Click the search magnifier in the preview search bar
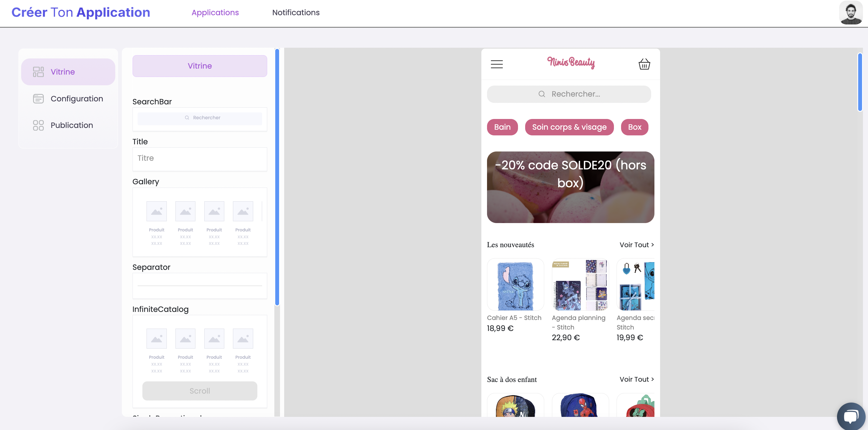The height and width of the screenshot is (430, 868). (542, 94)
